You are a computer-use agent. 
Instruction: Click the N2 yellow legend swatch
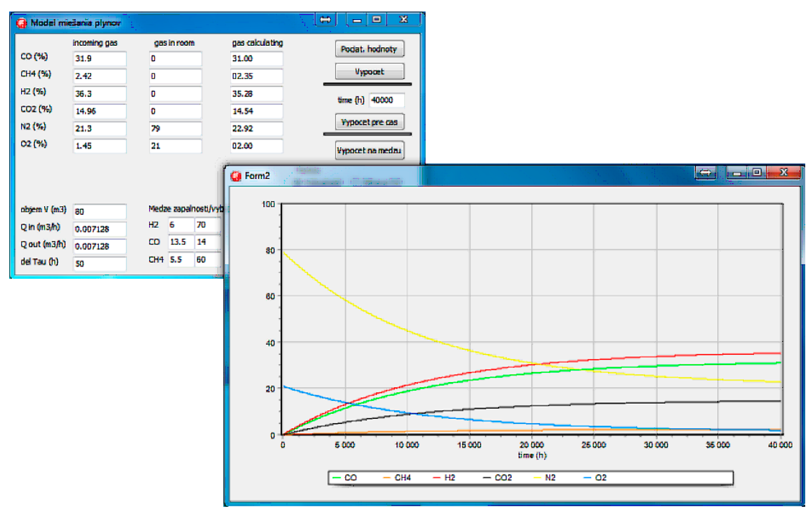point(538,478)
